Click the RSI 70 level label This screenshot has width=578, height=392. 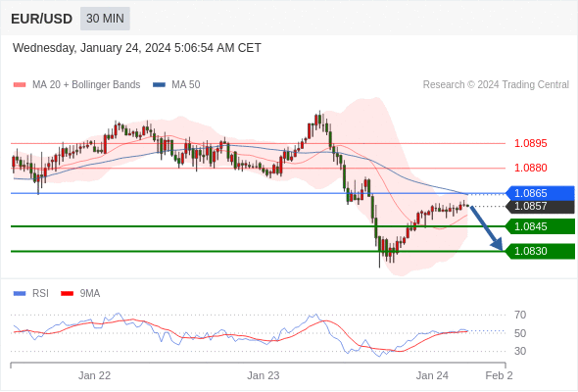(520, 315)
